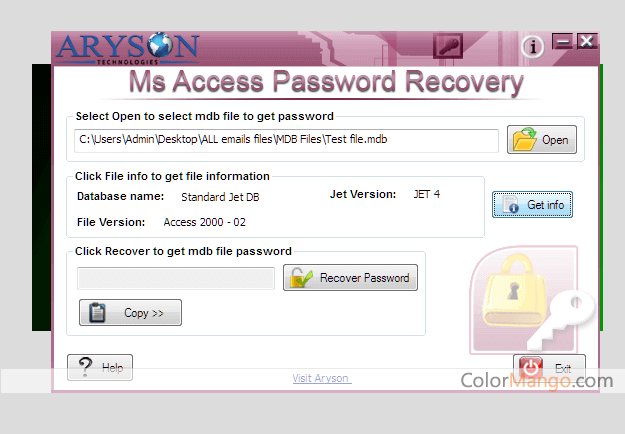Screen dimensions: 625x434
Task: Click the Aryson Technologies globe logo
Action: [x=128, y=48]
